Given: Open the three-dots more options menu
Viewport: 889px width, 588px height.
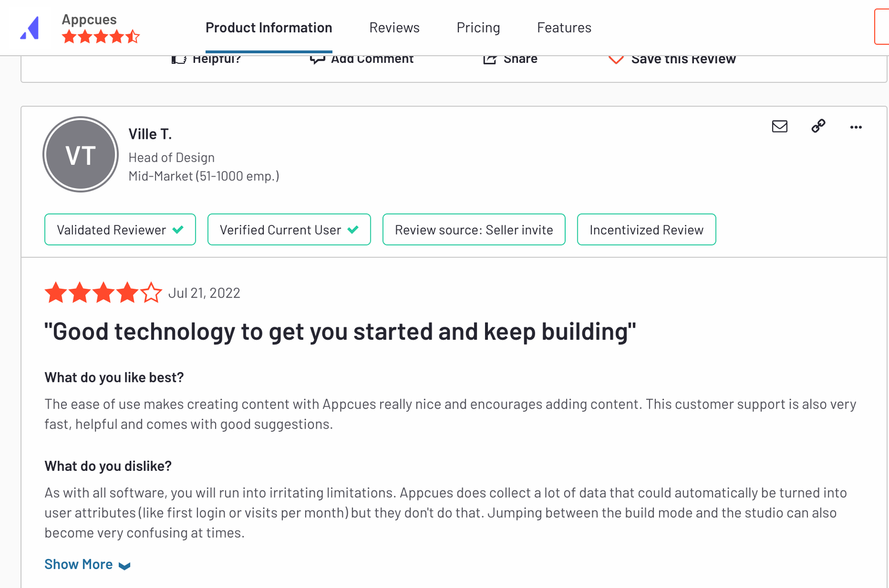Looking at the screenshot, I should (856, 127).
